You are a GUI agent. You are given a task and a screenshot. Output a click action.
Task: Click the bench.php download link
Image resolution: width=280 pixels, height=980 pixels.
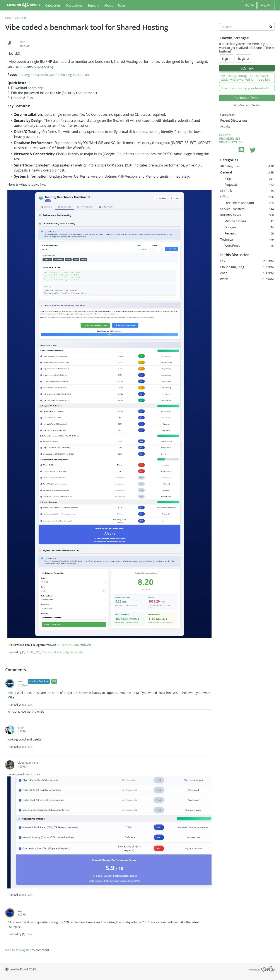tap(35, 88)
